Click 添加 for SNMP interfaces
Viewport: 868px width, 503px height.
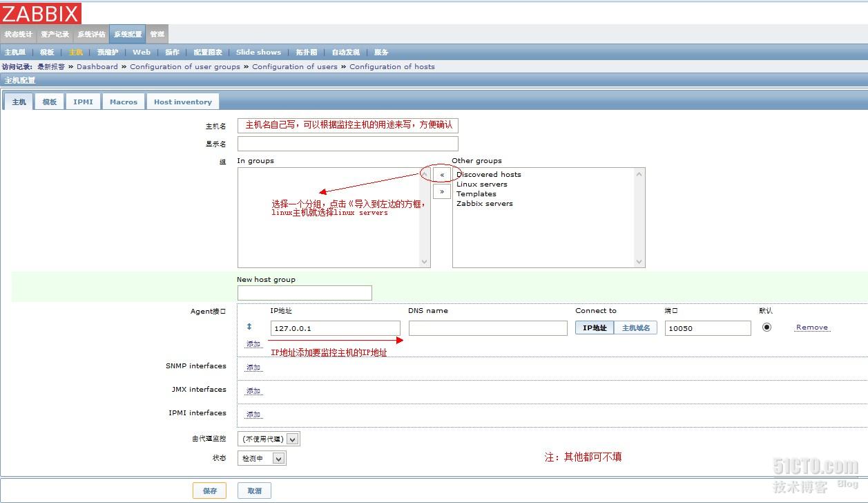click(253, 367)
